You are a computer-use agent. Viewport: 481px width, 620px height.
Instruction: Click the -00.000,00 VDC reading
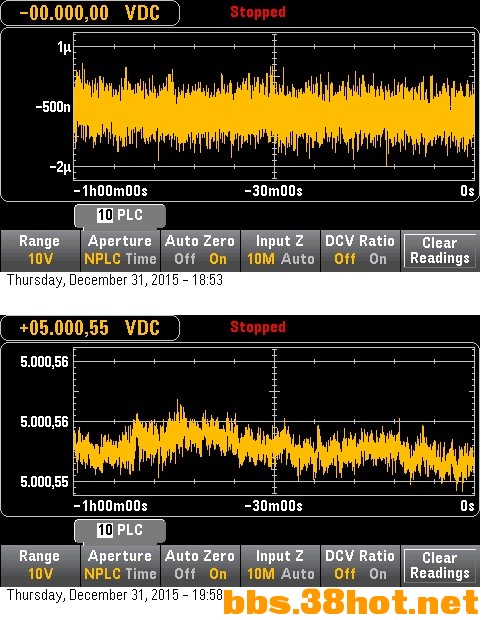point(89,13)
